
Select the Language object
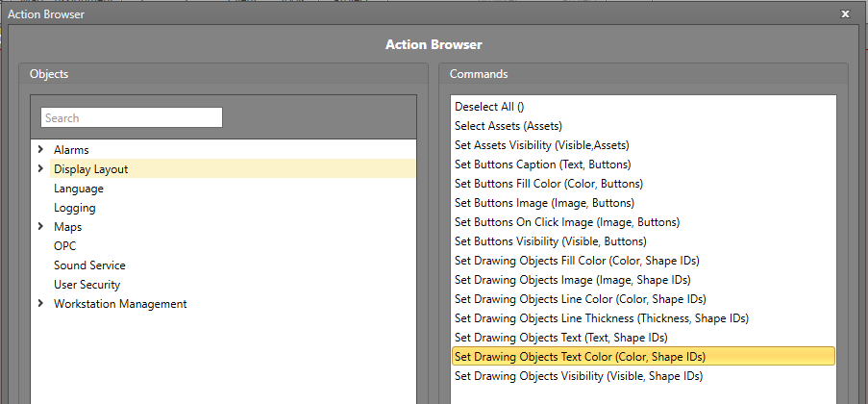[x=79, y=189]
